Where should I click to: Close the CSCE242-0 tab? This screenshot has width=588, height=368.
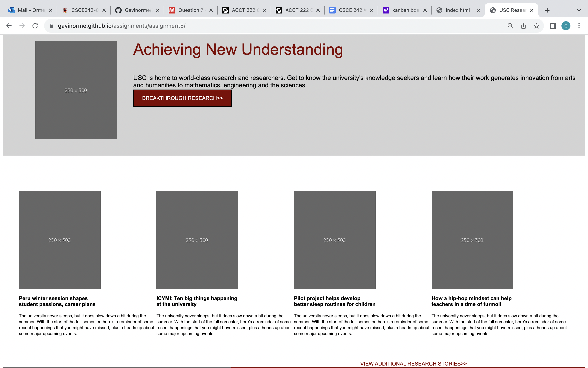(x=104, y=10)
